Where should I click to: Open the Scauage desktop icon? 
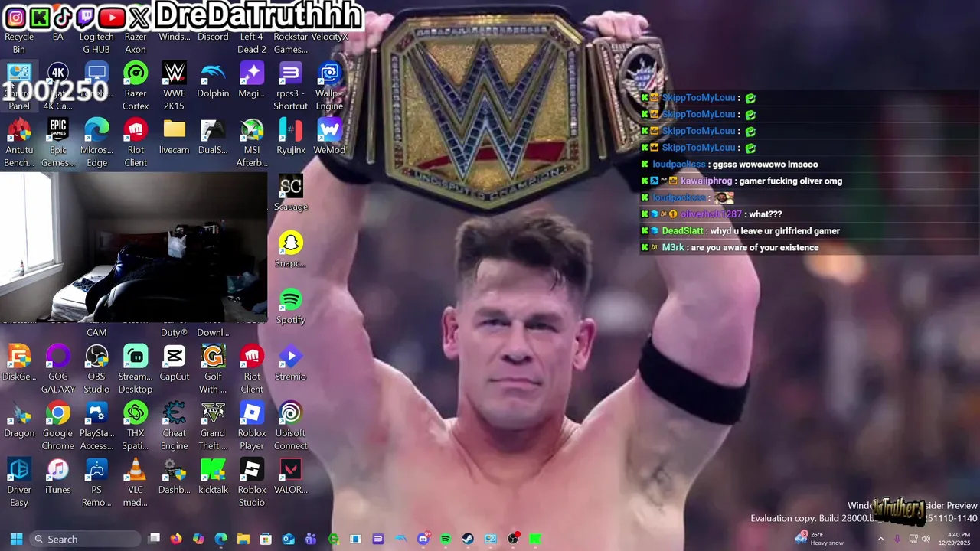coord(291,194)
